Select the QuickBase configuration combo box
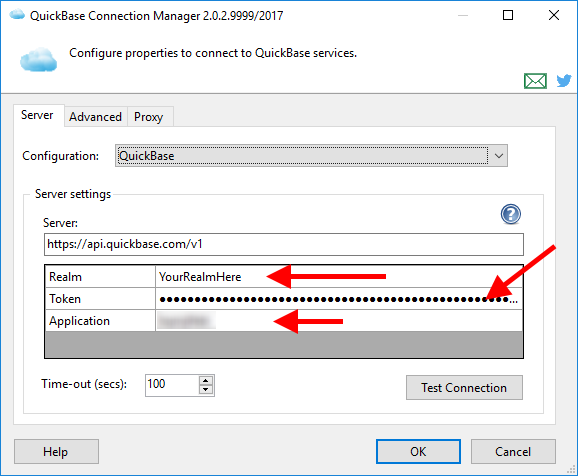This screenshot has width=578, height=476. tap(311, 156)
